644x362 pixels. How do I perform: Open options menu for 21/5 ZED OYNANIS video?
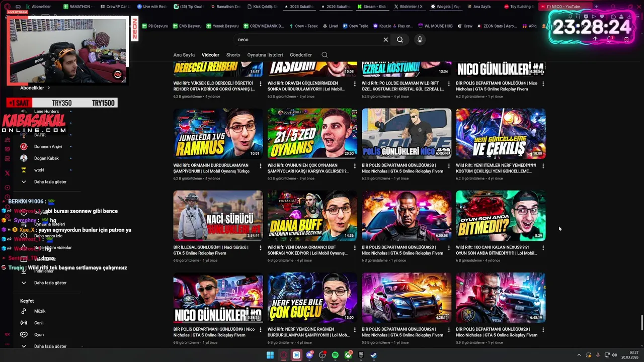355,165
